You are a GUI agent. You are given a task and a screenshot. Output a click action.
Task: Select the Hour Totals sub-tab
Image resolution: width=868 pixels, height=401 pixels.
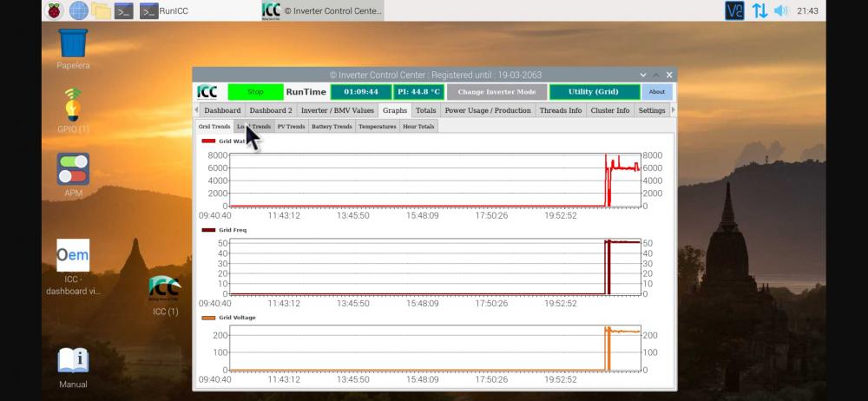[x=418, y=126]
